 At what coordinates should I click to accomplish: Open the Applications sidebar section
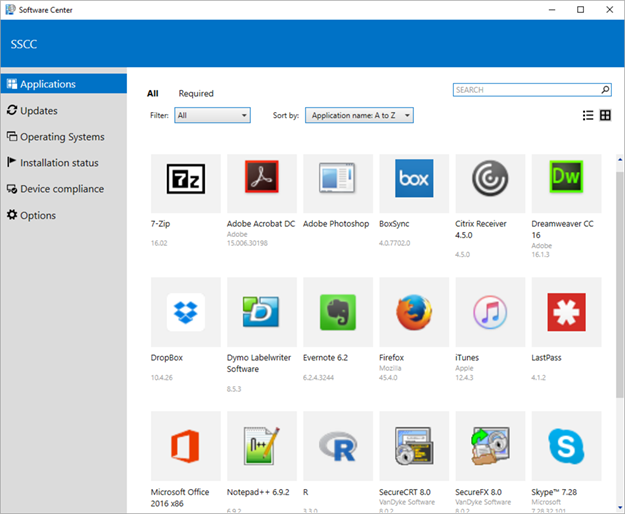[x=64, y=84]
